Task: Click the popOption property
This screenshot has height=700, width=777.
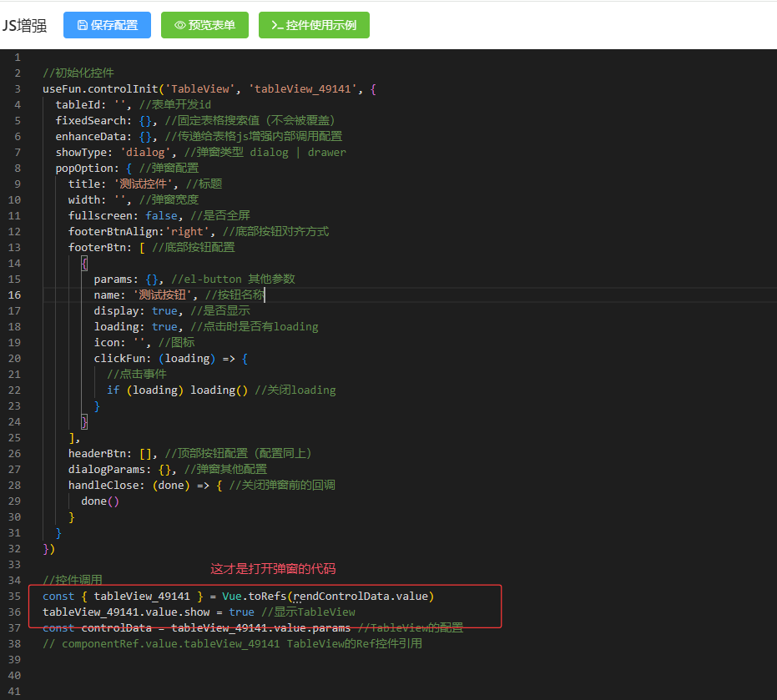Action: click(x=84, y=168)
